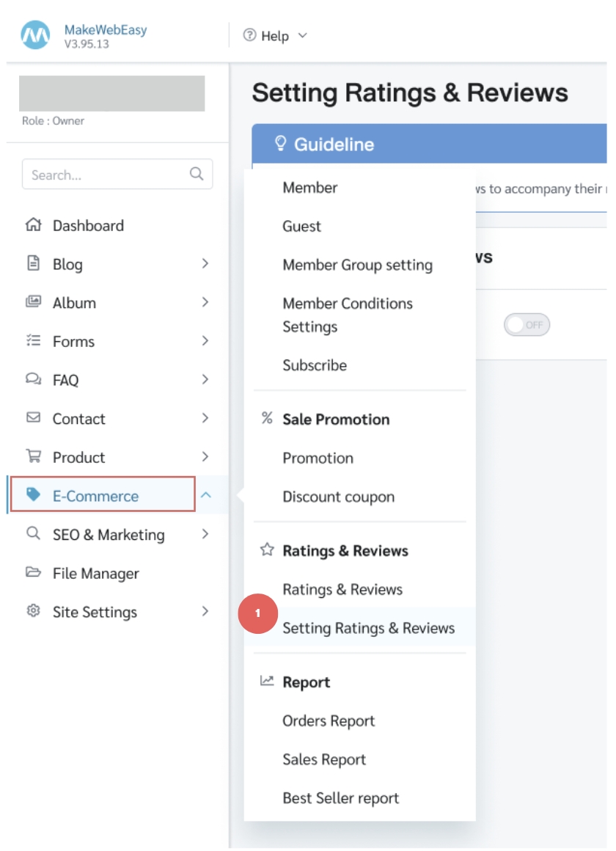The height and width of the screenshot is (851, 616).
Task: Open the Dashboard from the sidebar
Action: tap(34, 225)
